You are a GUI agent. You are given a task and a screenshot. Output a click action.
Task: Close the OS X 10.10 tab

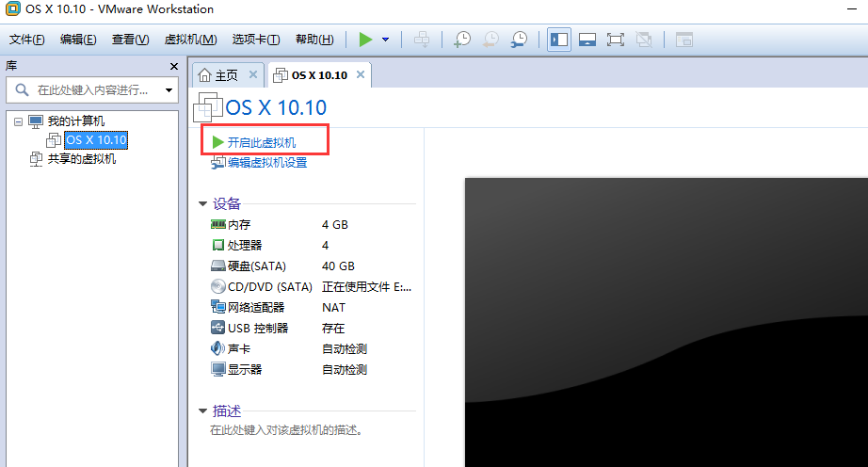coord(361,74)
